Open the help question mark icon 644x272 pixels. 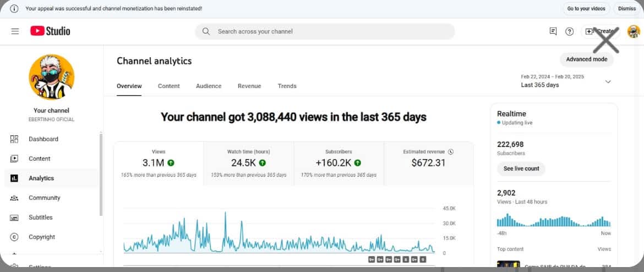pyautogui.click(x=570, y=31)
